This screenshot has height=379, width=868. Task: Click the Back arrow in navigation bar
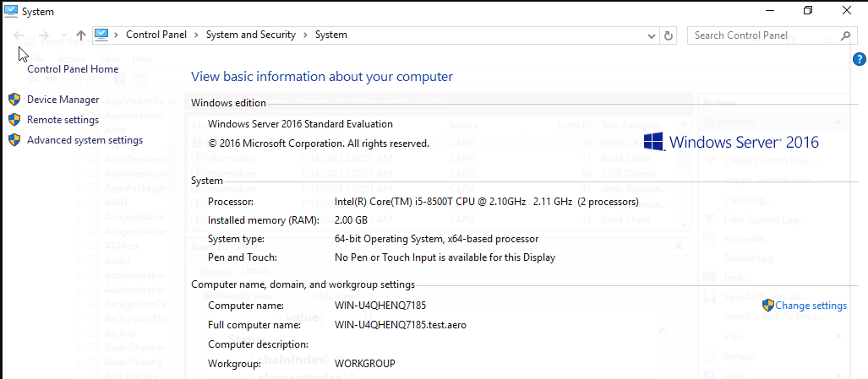coord(19,35)
